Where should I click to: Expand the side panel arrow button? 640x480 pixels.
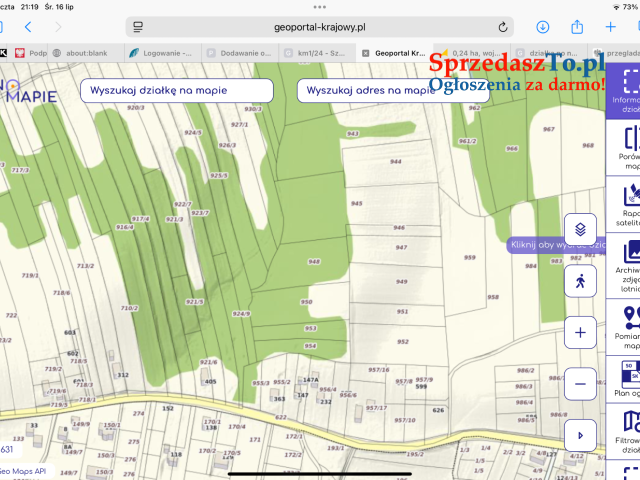point(580,435)
